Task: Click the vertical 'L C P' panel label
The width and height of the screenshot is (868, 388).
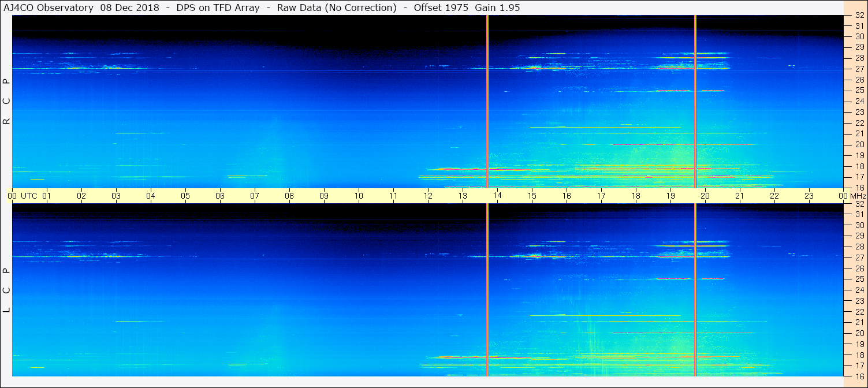Action: tap(7, 290)
